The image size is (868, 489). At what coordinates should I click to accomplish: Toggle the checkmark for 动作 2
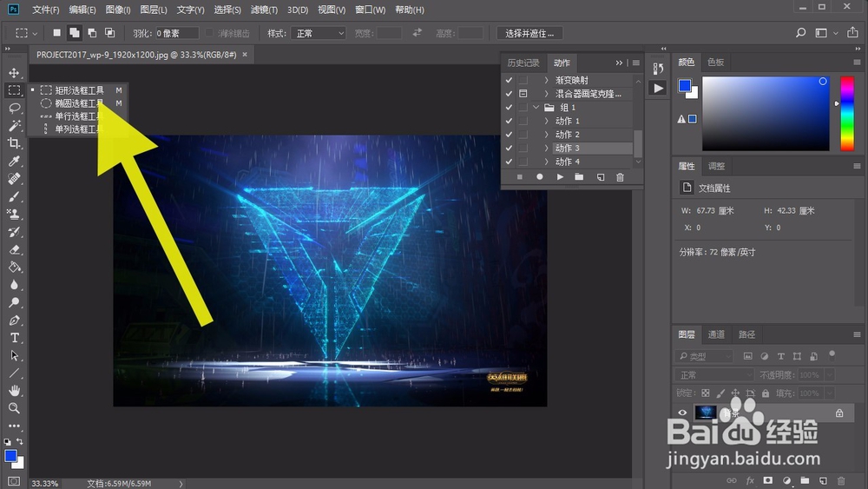point(509,135)
